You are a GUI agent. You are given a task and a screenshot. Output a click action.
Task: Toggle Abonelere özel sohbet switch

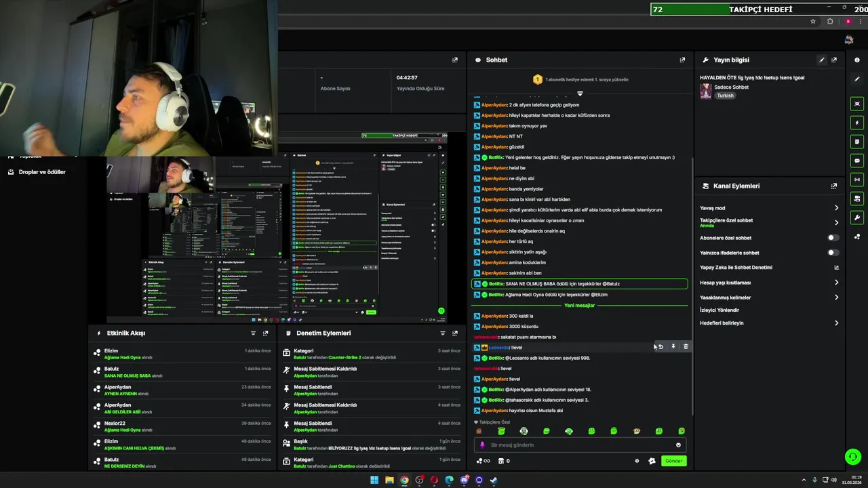coord(833,238)
